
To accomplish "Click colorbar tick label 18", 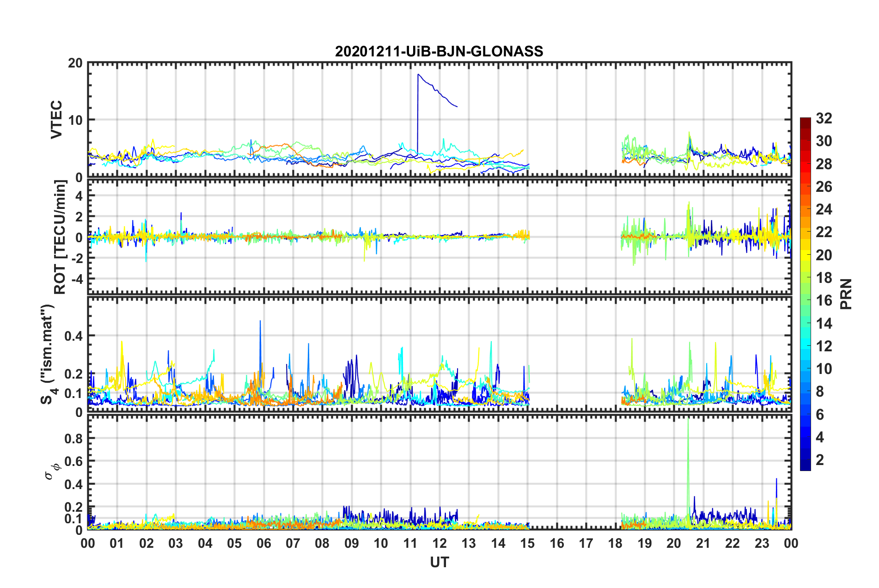I will (824, 278).
